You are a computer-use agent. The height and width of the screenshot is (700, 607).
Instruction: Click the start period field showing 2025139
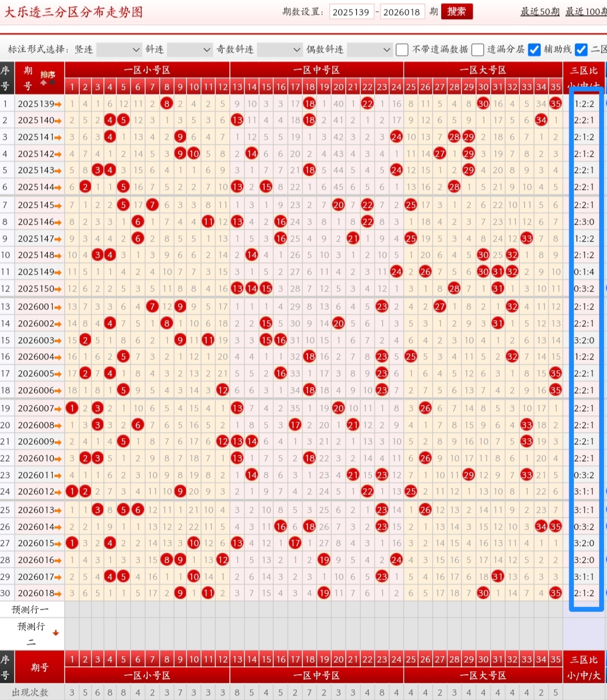351,12
